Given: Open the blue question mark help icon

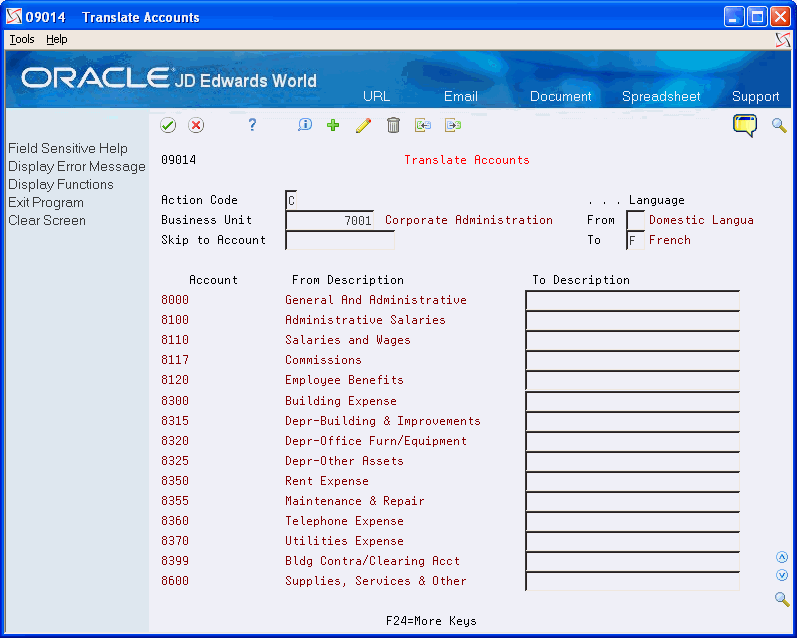Looking at the screenshot, I should tap(252, 125).
